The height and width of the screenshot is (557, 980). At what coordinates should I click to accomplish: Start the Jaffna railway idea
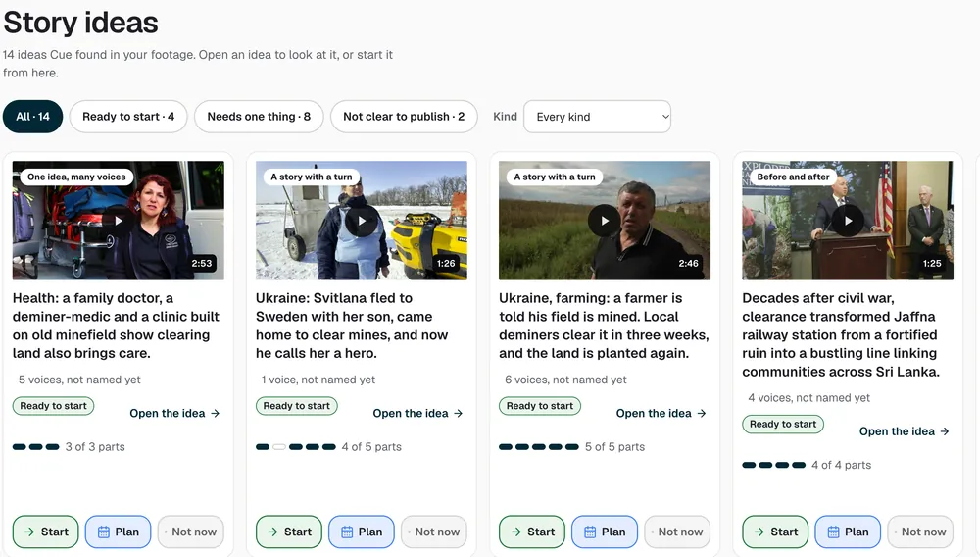[775, 532]
